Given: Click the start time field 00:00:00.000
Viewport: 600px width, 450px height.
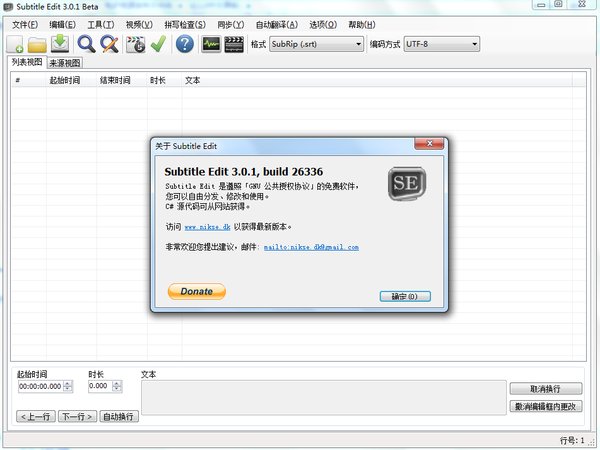Looking at the screenshot, I should (x=40, y=386).
